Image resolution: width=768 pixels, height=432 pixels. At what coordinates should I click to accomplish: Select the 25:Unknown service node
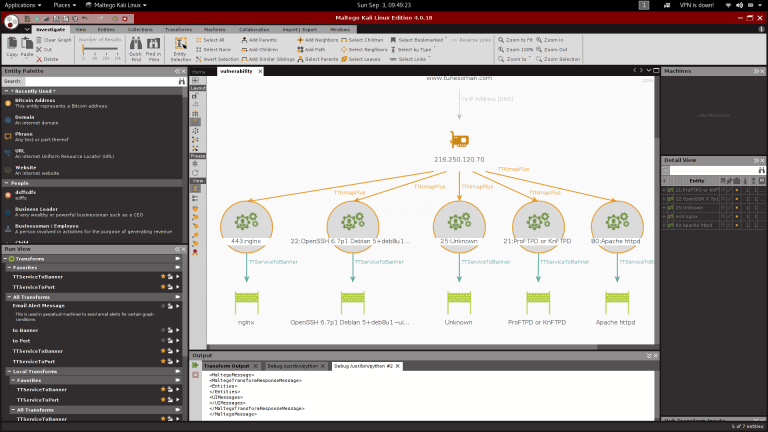[459, 226]
